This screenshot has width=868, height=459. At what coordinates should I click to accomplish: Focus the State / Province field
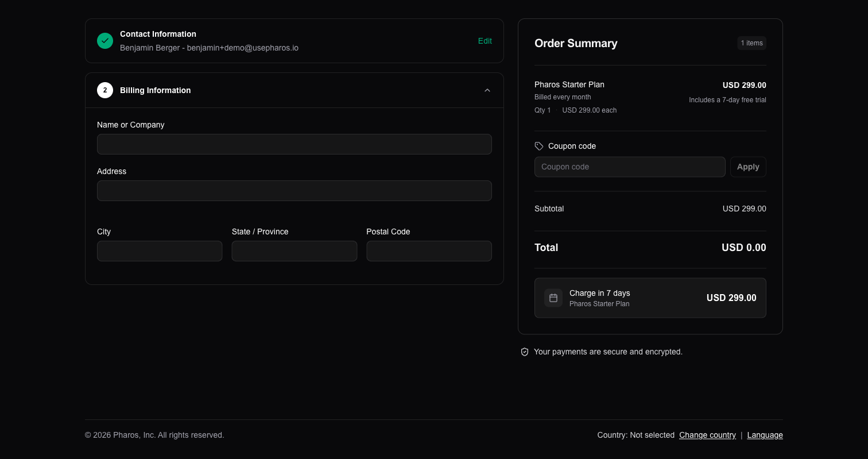click(x=294, y=251)
